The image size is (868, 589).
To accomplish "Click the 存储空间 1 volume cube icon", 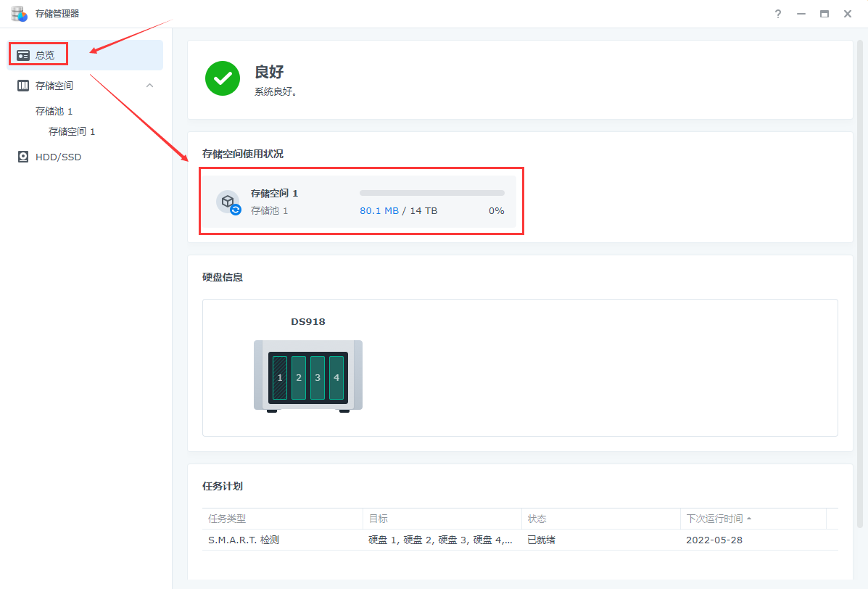I will [x=228, y=202].
